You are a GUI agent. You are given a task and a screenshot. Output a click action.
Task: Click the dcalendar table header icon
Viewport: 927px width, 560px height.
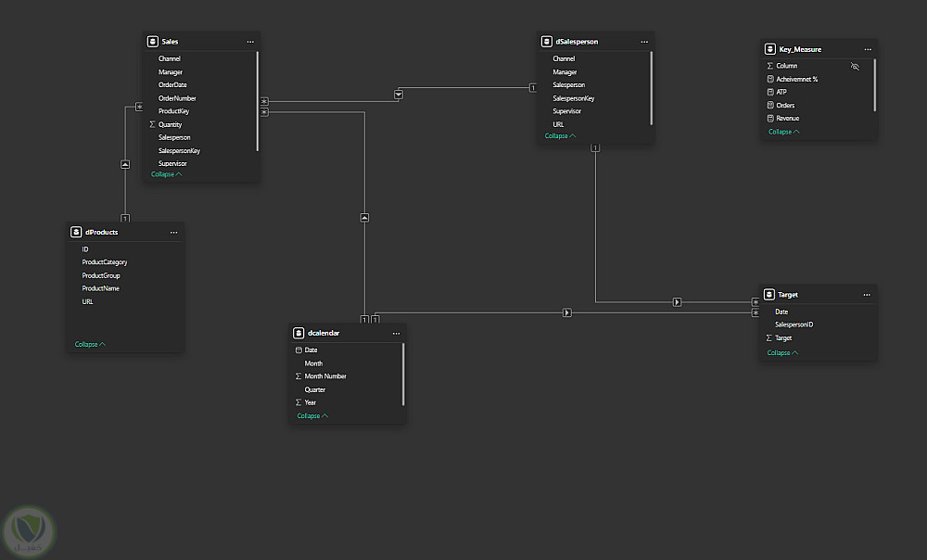click(298, 333)
